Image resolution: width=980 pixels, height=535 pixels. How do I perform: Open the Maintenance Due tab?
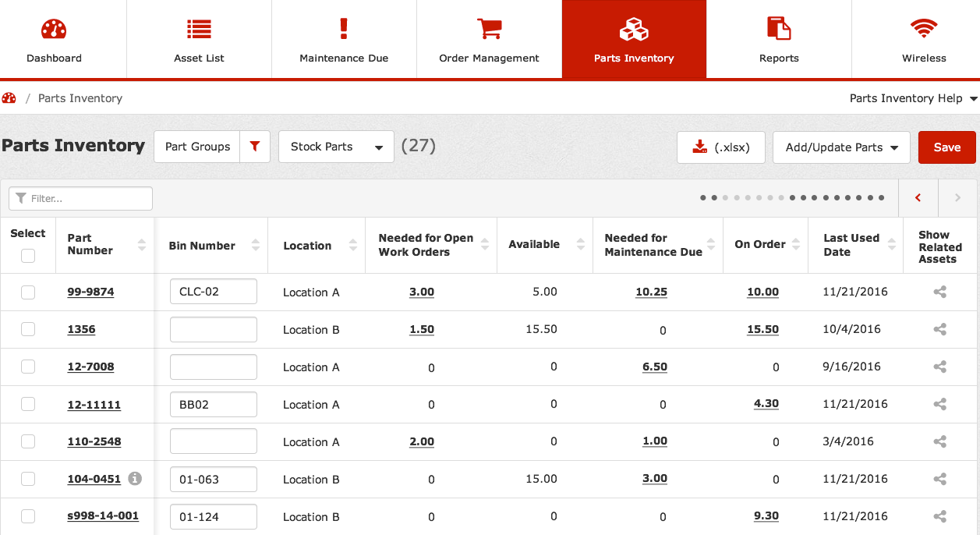344,40
